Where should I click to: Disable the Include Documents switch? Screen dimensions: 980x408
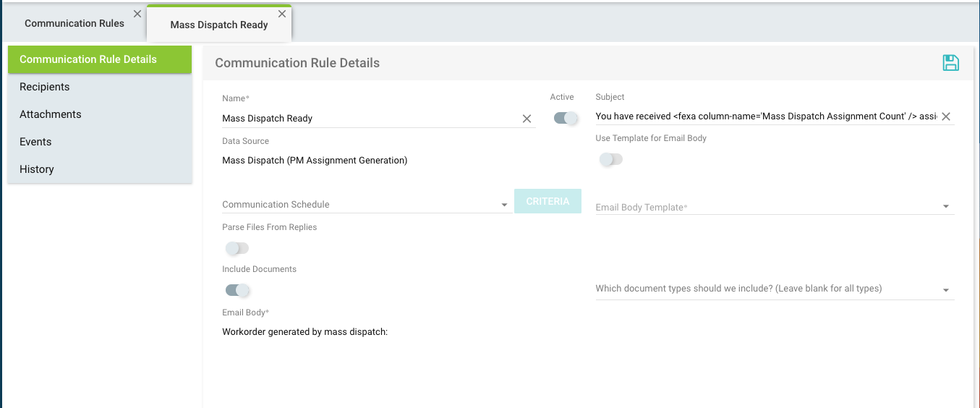point(237,290)
